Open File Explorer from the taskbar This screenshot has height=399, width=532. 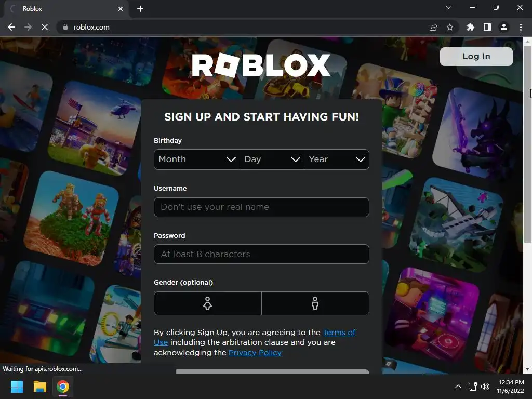(x=39, y=387)
